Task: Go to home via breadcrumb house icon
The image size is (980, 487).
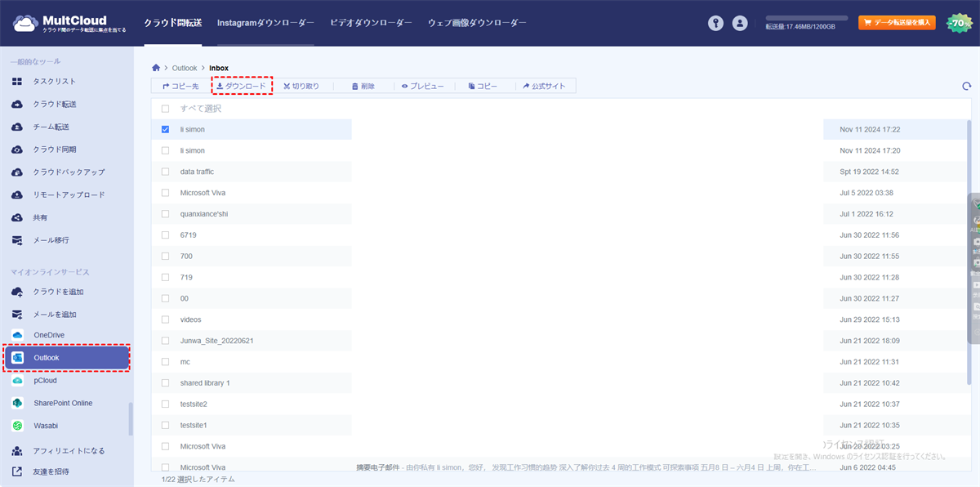Action: (156, 68)
